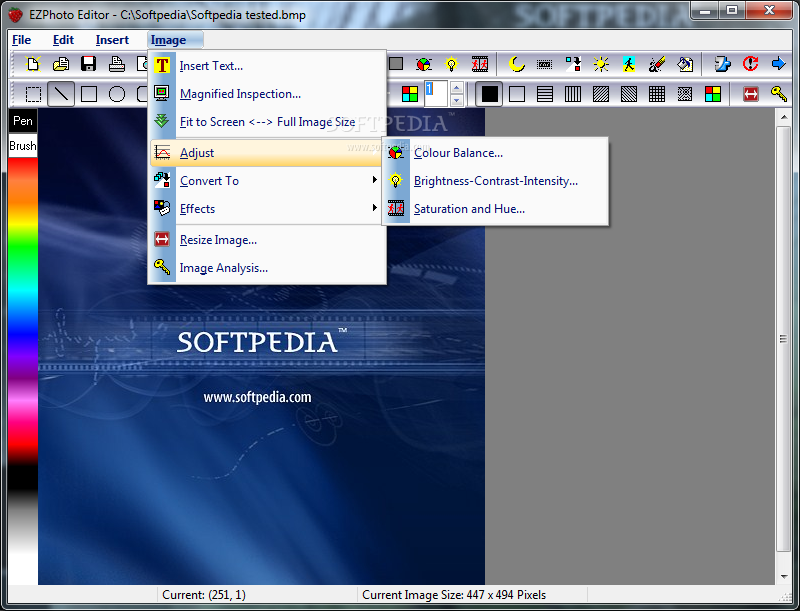Click the Open file folder icon

pos(61,64)
